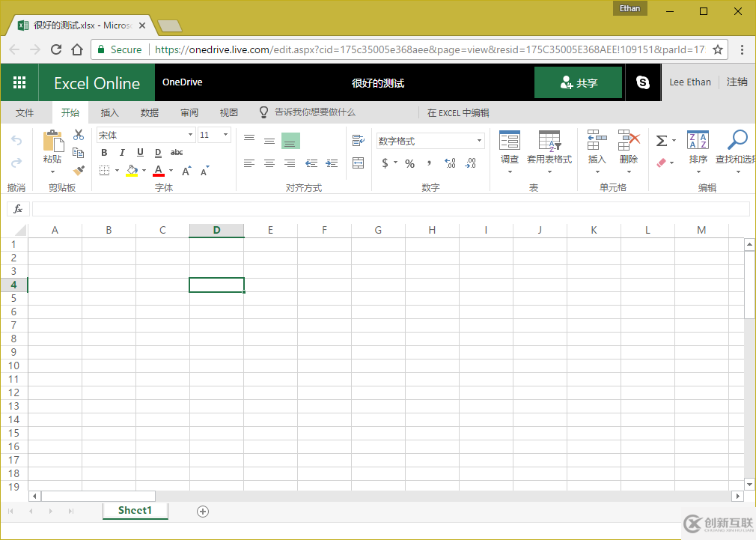Decrease font size with smaller A

click(204, 171)
